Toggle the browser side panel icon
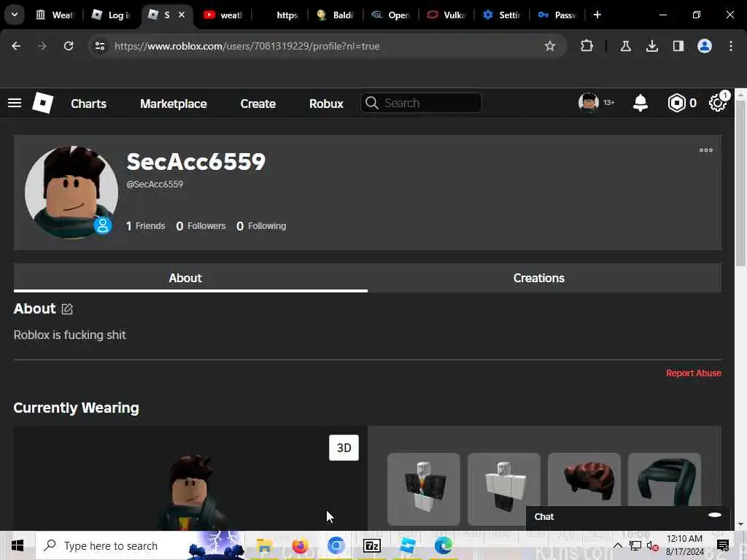This screenshot has width=747, height=560. [678, 46]
